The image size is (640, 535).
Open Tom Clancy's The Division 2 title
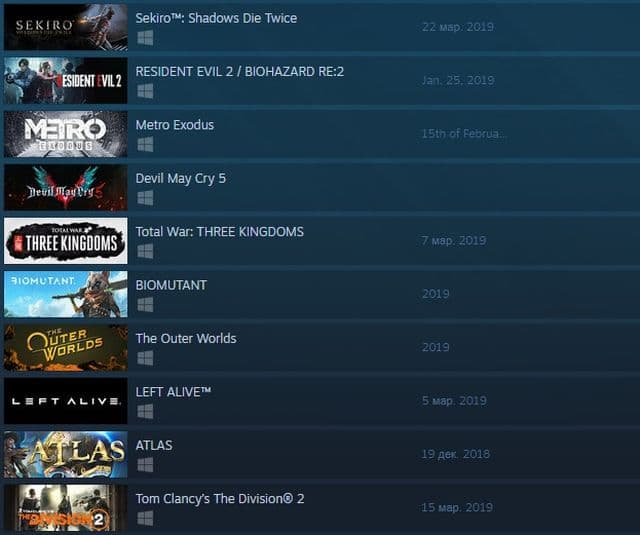220,499
